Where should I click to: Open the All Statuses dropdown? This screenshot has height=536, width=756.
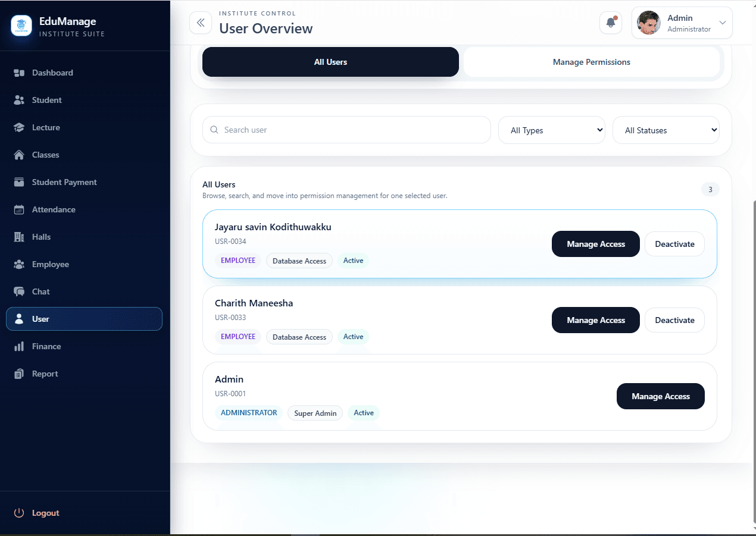point(666,130)
